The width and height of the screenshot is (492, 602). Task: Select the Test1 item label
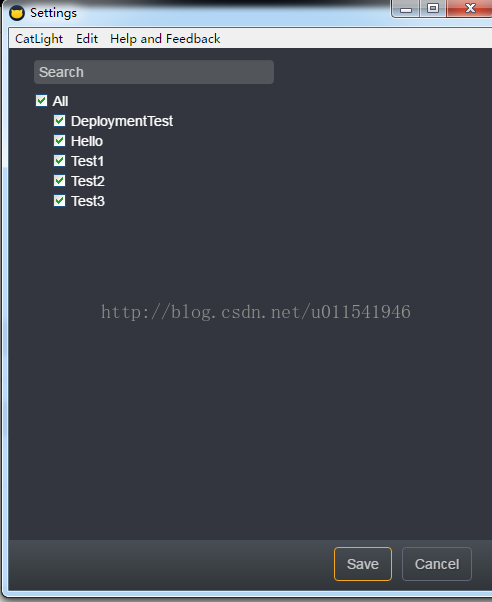coord(88,161)
